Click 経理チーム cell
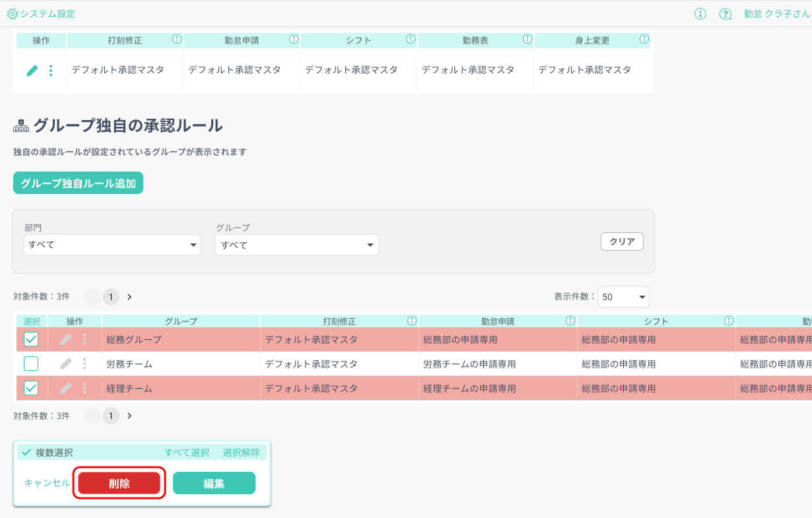The image size is (812, 518). (x=181, y=389)
